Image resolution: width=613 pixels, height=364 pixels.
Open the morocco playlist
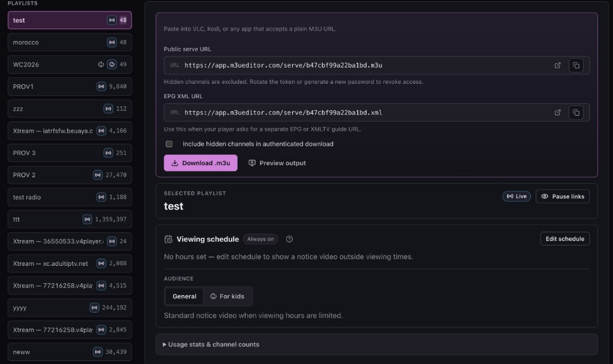[69, 43]
